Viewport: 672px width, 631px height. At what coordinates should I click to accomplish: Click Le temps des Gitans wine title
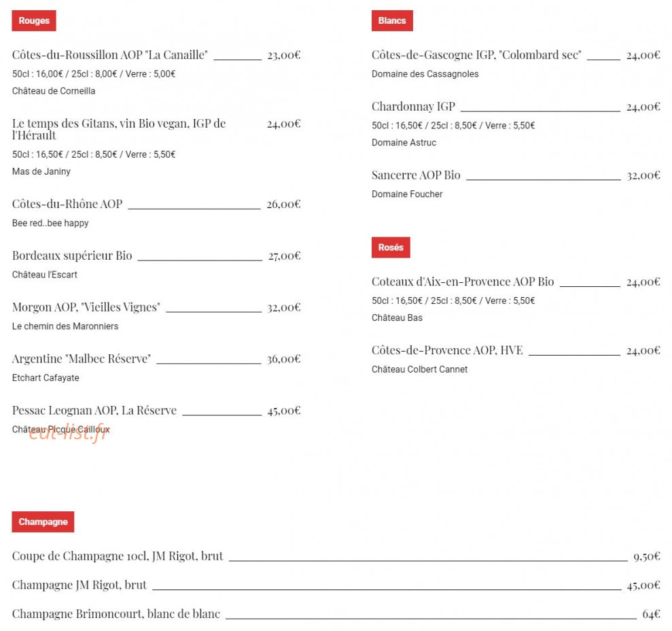click(x=119, y=129)
